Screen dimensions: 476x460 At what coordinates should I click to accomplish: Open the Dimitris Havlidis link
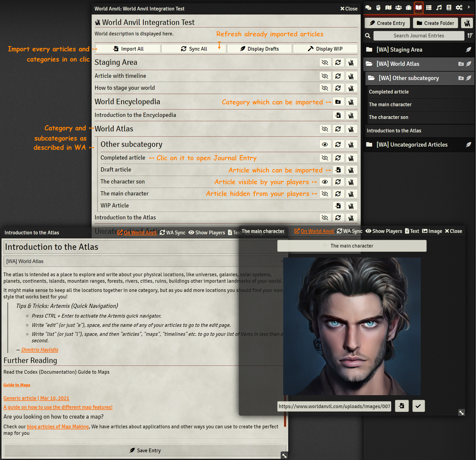40,350
